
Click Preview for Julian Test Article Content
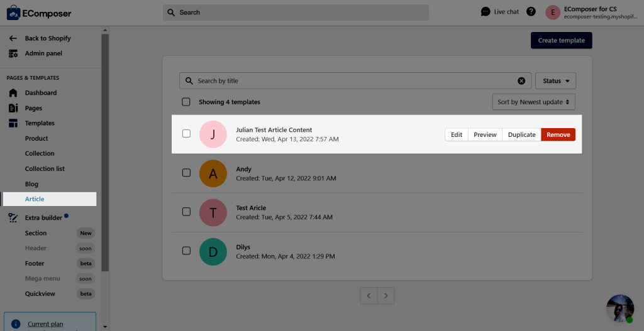click(x=485, y=134)
